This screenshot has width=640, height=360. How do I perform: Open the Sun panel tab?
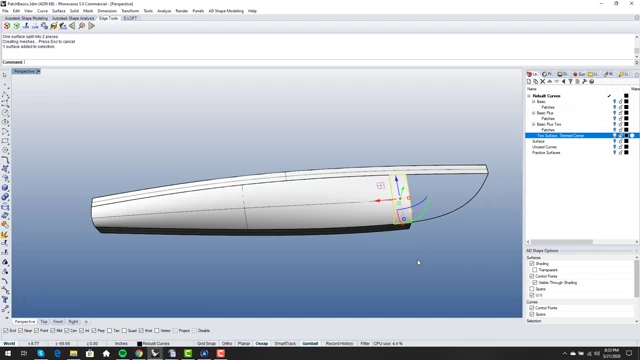click(x=579, y=74)
